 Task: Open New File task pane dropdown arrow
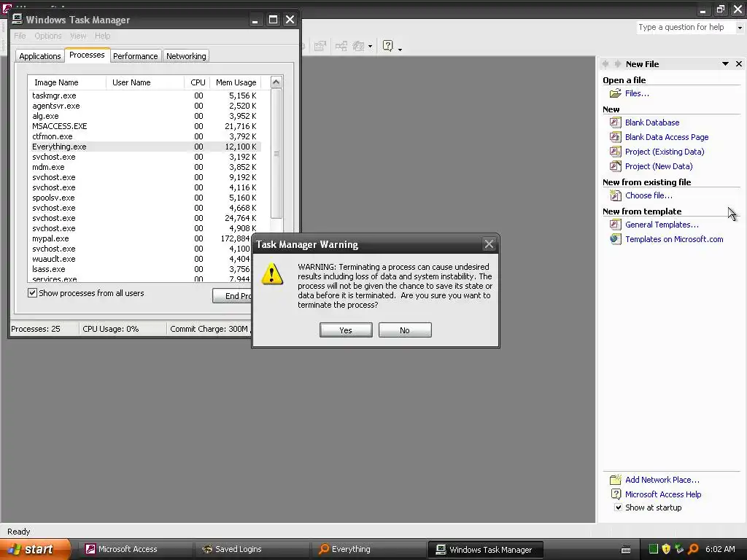point(725,64)
